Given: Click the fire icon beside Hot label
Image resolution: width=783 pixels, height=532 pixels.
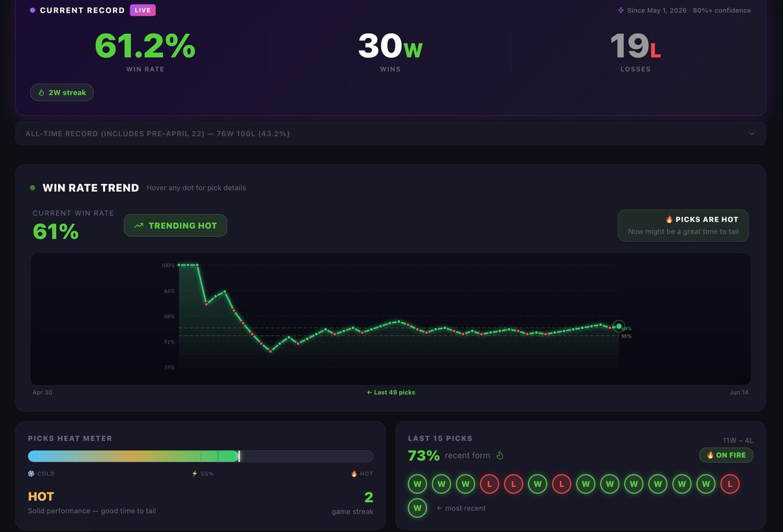Looking at the screenshot, I should 354,474.
